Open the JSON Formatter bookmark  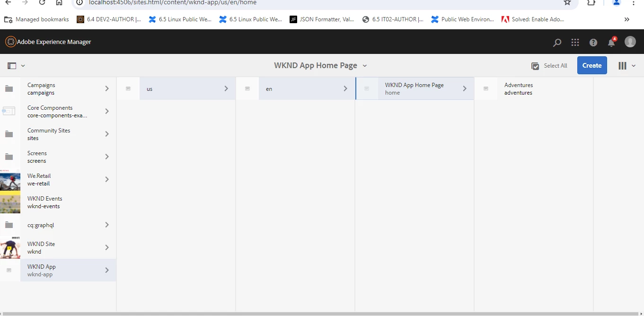(322, 19)
